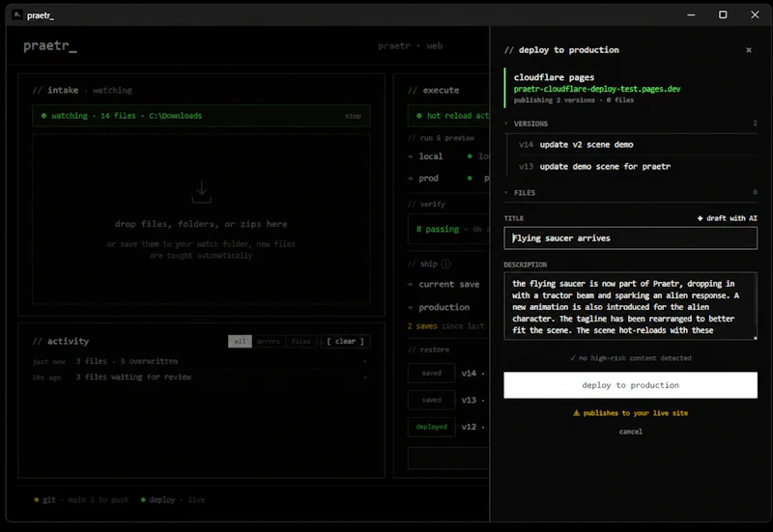
Task: Click the deploy to production button
Action: click(631, 385)
